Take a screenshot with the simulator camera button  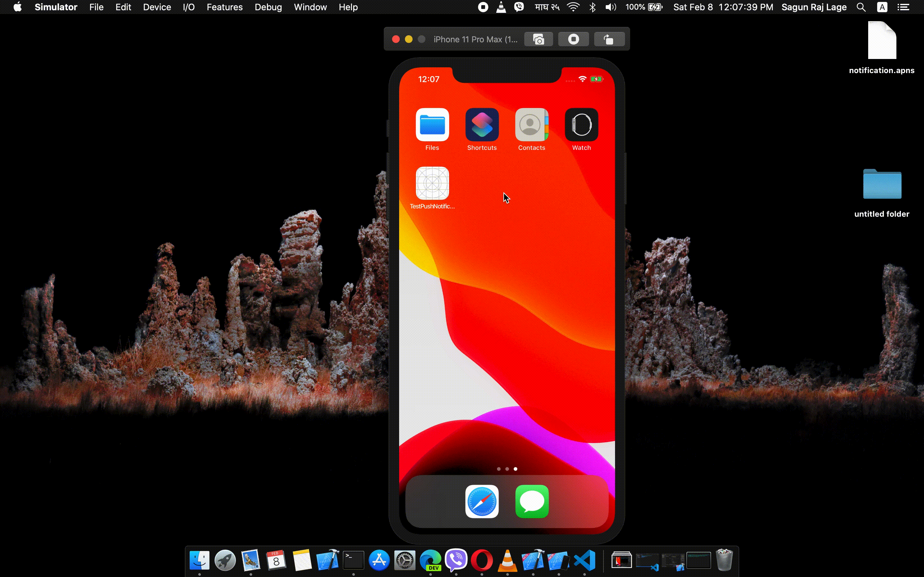538,39
